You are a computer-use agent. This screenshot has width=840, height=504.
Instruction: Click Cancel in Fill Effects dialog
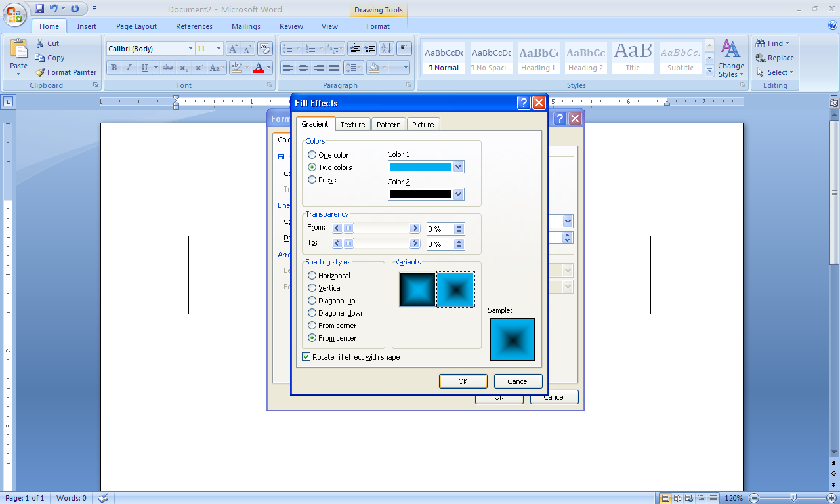(x=518, y=381)
